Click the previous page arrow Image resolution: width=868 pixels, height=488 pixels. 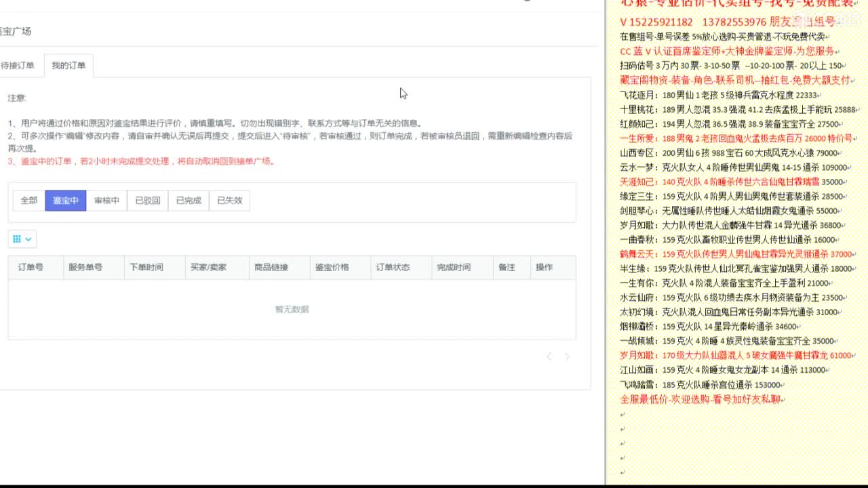click(549, 357)
